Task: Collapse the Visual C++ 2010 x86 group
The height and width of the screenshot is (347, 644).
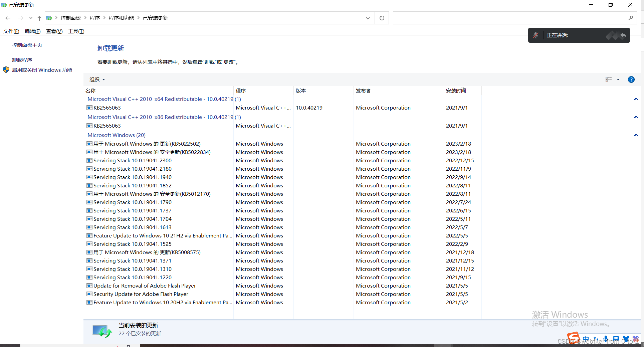Action: click(x=636, y=117)
